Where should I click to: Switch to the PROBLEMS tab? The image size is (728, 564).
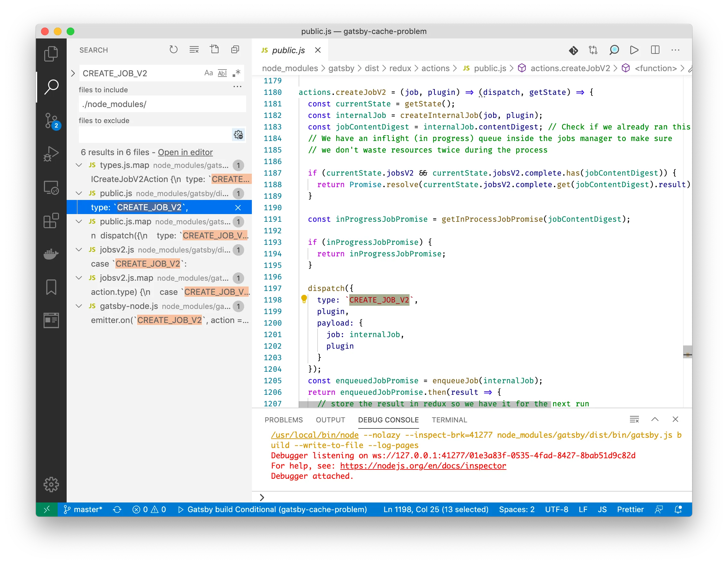(x=284, y=420)
